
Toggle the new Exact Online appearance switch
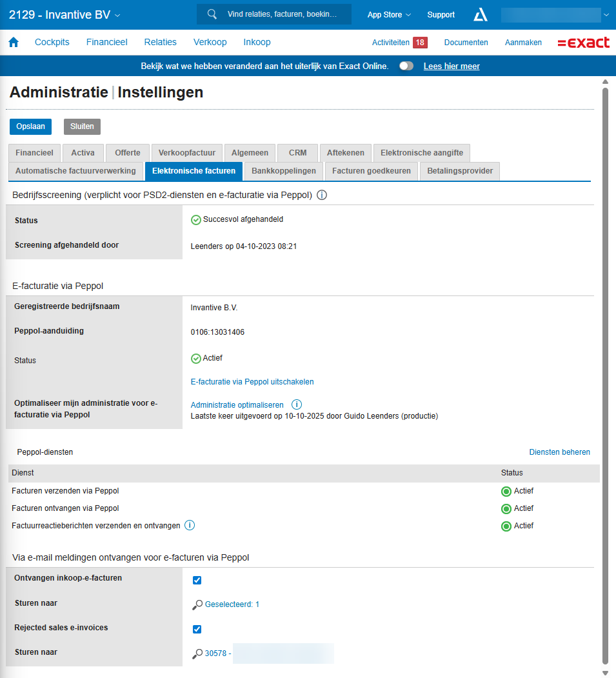(x=406, y=66)
